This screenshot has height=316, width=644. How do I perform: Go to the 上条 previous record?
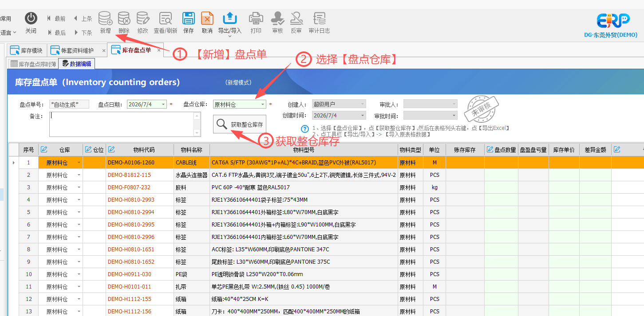pyautogui.click(x=83, y=19)
